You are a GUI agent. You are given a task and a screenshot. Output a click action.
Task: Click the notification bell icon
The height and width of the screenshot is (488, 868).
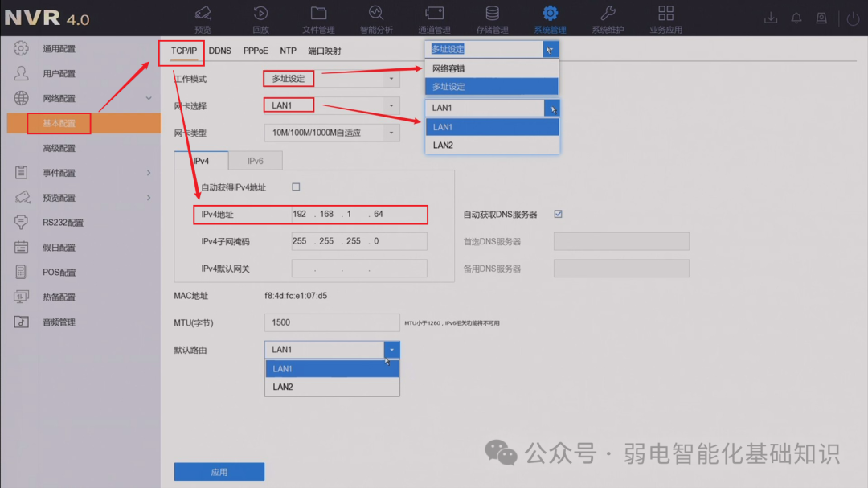796,18
